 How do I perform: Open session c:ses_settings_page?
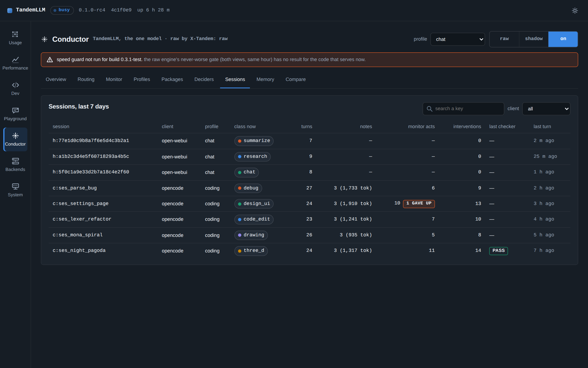(81, 204)
